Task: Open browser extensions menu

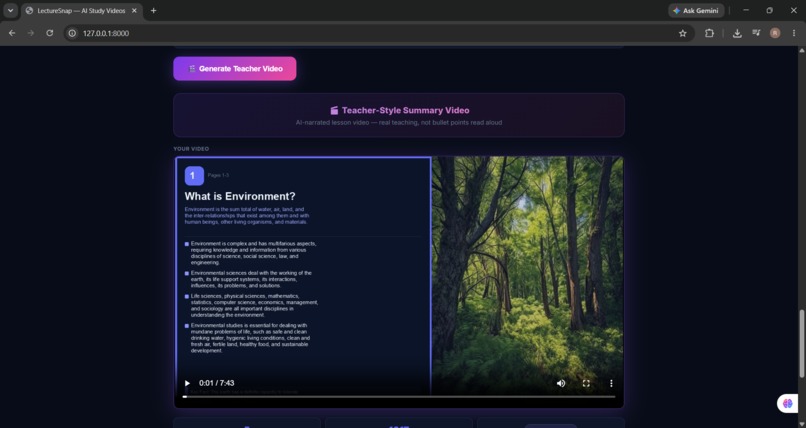Action: [709, 33]
